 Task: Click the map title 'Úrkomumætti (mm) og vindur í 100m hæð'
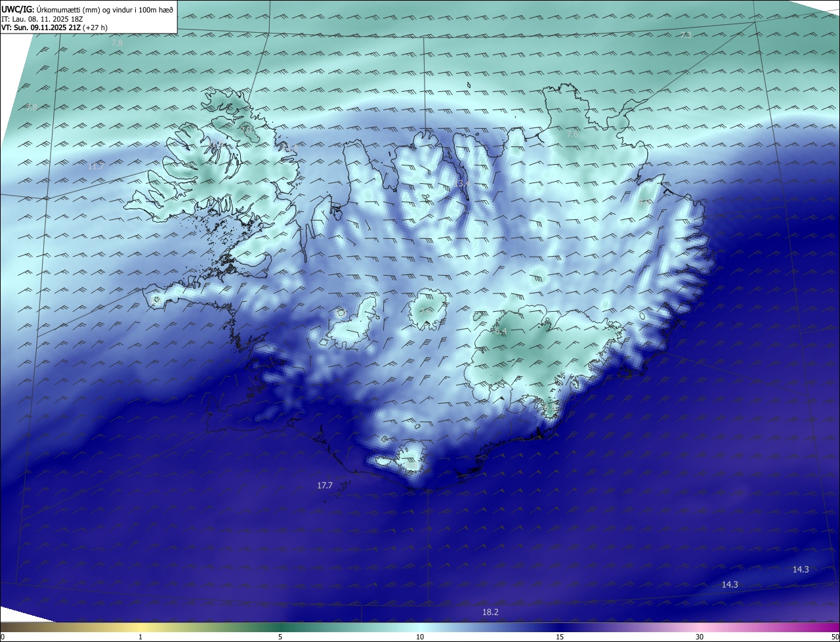[x=105, y=9]
